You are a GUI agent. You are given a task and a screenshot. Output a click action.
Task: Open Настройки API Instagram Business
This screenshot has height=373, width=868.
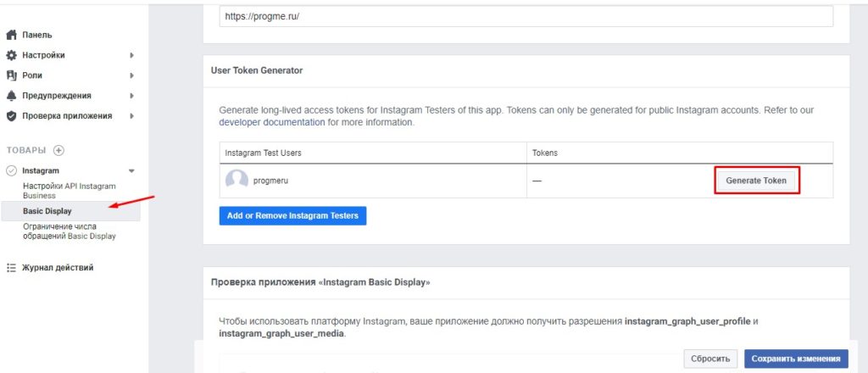coord(70,191)
